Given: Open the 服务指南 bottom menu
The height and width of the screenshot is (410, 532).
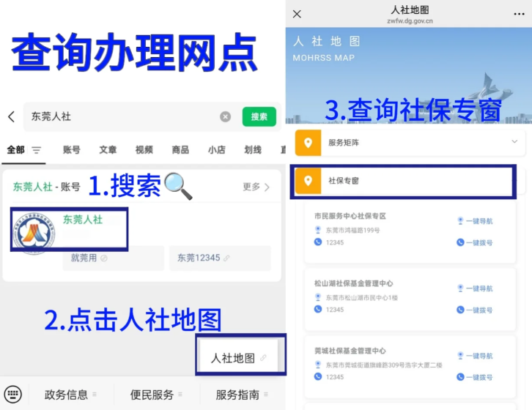Looking at the screenshot, I should (241, 395).
